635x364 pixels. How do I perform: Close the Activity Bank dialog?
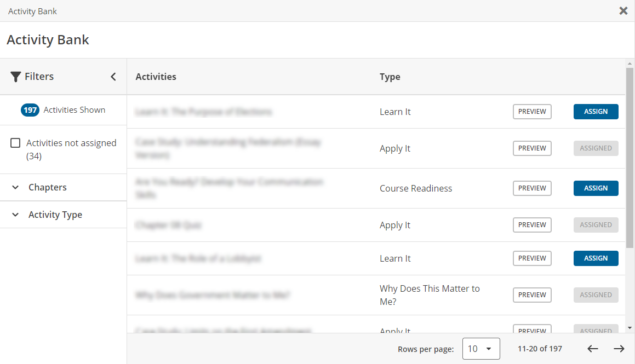(x=623, y=11)
